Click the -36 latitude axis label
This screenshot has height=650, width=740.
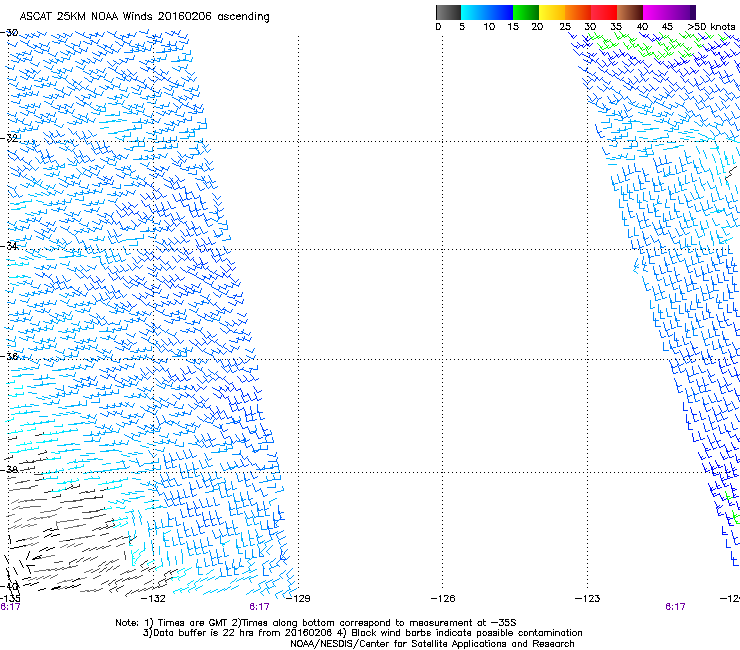[x=9, y=356]
